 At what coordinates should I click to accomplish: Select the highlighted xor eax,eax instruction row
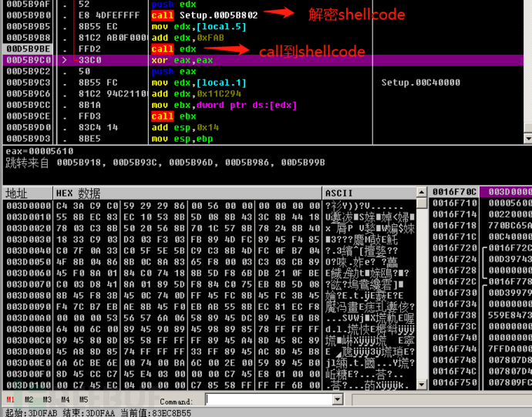pyautogui.click(x=263, y=60)
